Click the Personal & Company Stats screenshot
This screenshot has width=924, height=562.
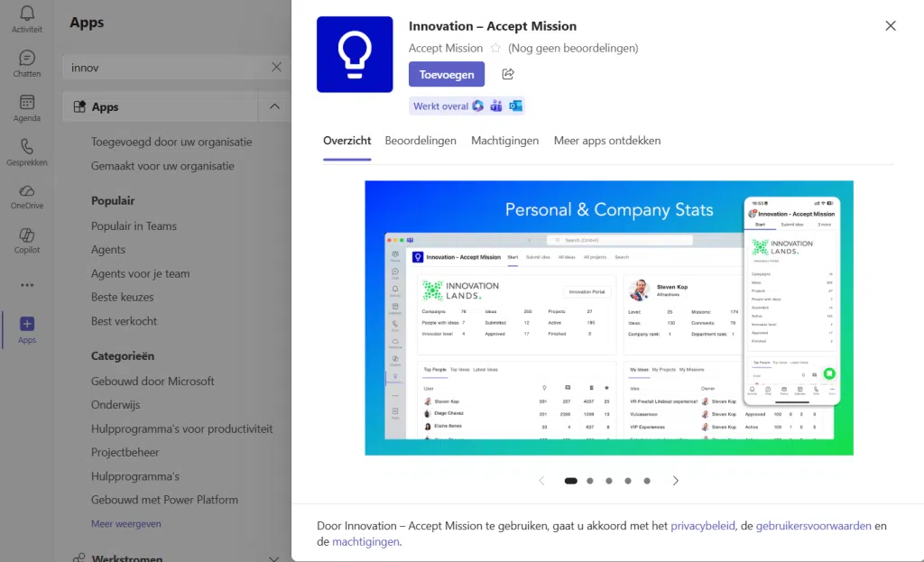pos(609,318)
